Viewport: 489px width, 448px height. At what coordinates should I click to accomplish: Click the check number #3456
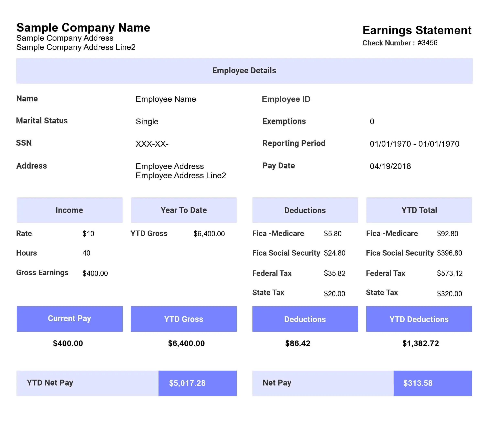coord(427,43)
